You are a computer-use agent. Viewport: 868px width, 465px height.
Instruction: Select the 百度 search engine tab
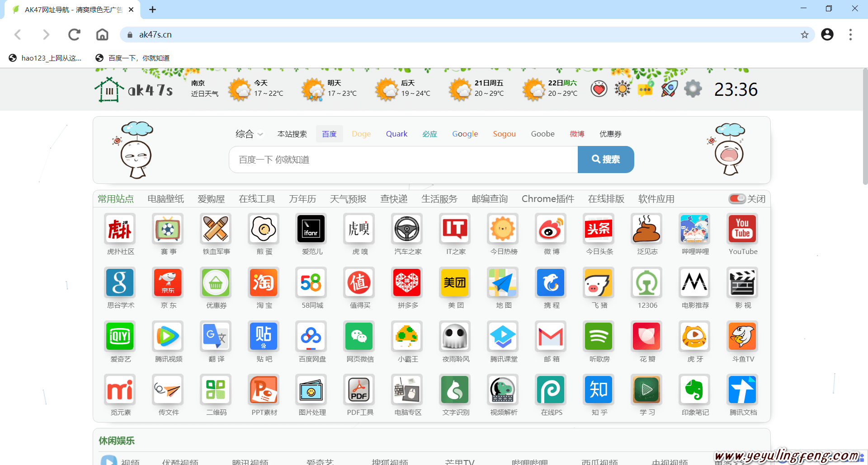(329, 134)
